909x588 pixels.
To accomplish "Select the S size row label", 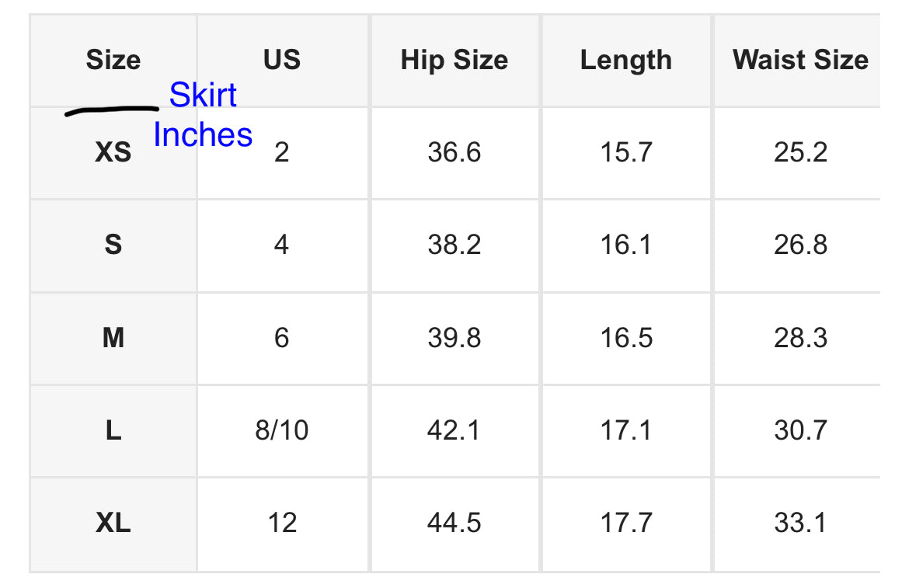I will pyautogui.click(x=113, y=245).
